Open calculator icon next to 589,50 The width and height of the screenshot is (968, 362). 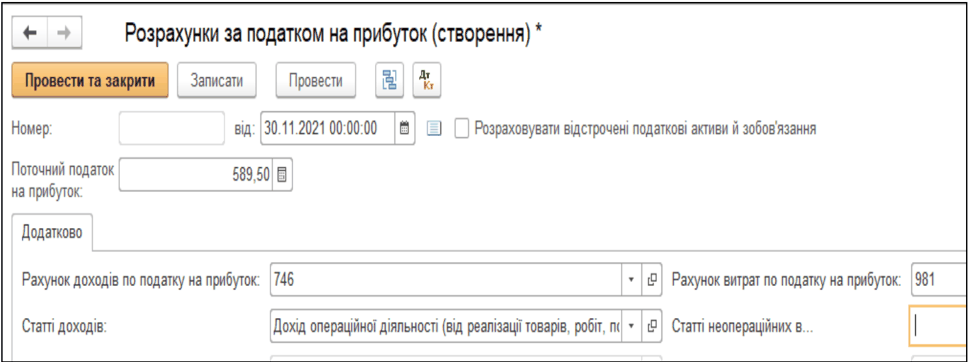282,175
